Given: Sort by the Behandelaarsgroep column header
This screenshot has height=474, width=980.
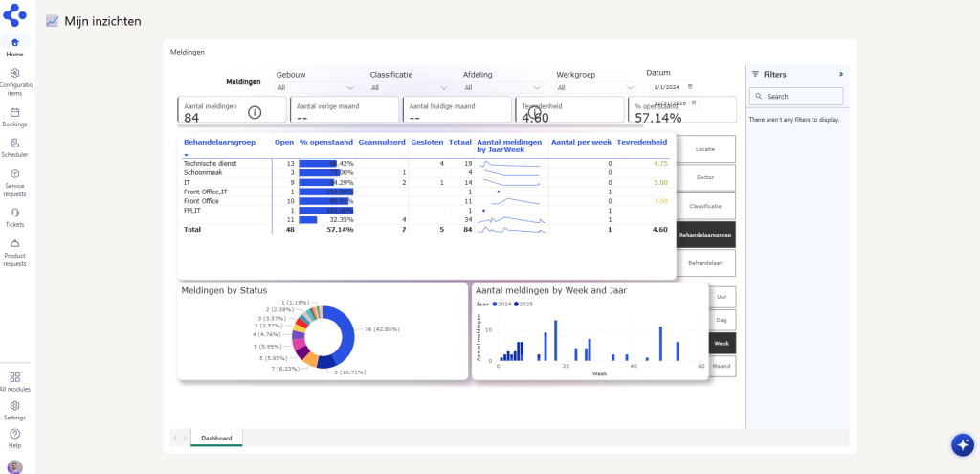Looking at the screenshot, I should tap(220, 142).
